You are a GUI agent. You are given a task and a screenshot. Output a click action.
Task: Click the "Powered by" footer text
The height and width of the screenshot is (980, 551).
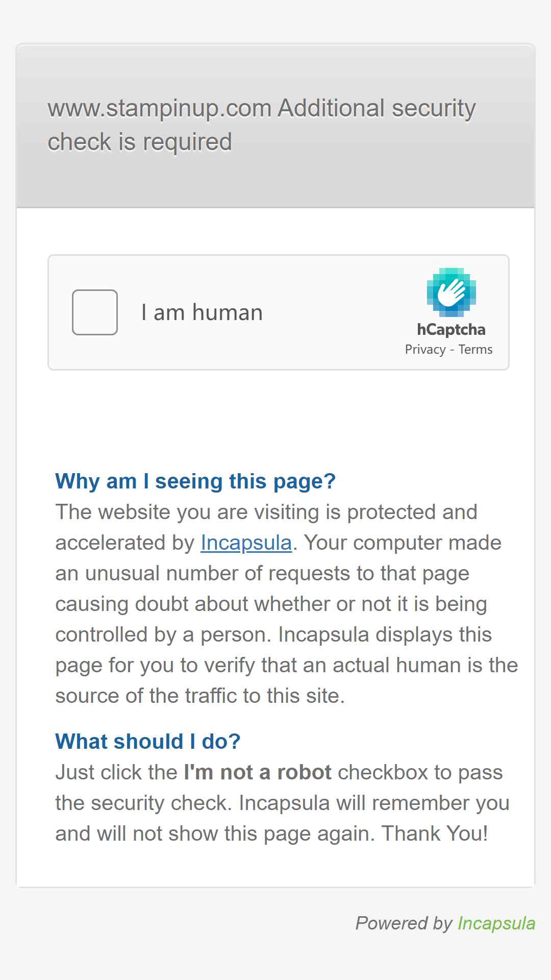pyautogui.click(x=404, y=923)
